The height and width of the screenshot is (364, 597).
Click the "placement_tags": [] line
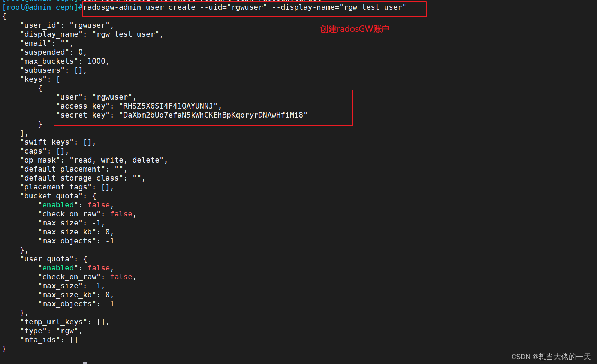point(67,187)
